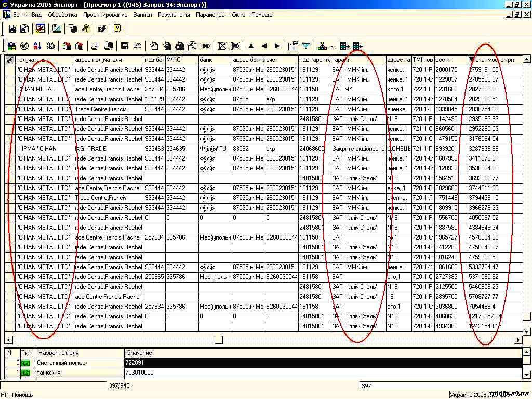Click the circled checkmark toolbar icon

pos(24,46)
